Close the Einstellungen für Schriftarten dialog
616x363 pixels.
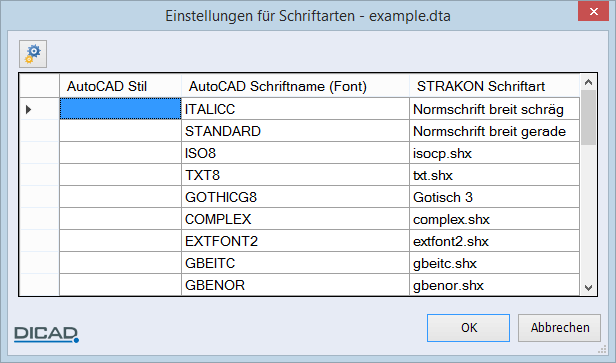tap(593, 11)
